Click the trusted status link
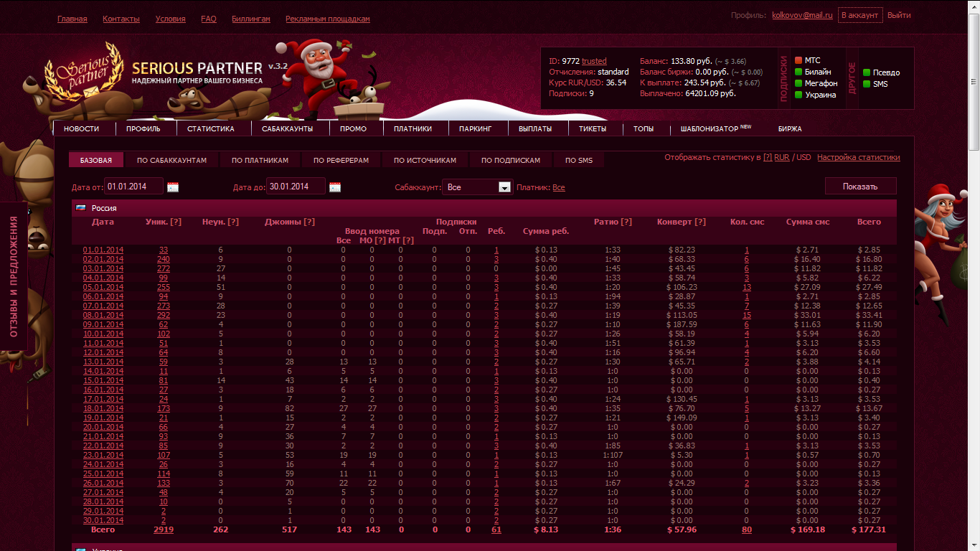The width and height of the screenshot is (980, 551). pyautogui.click(x=594, y=61)
